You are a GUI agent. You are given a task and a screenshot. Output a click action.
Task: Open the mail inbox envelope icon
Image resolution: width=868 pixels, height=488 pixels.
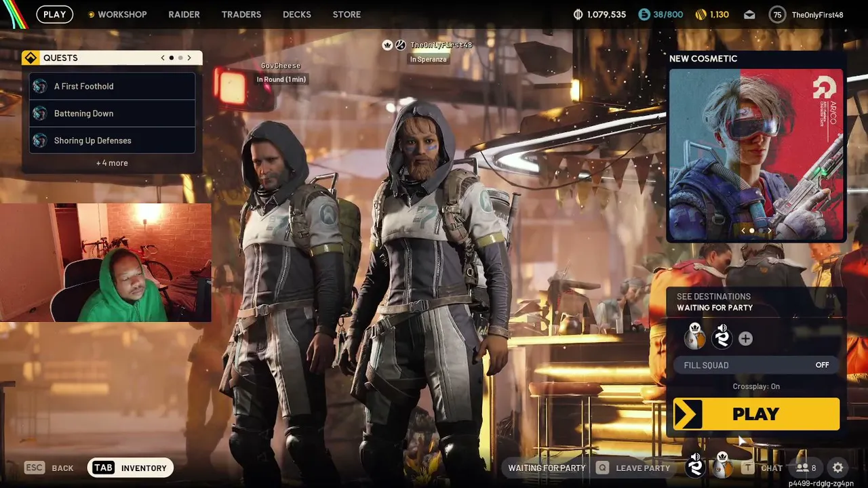(749, 14)
